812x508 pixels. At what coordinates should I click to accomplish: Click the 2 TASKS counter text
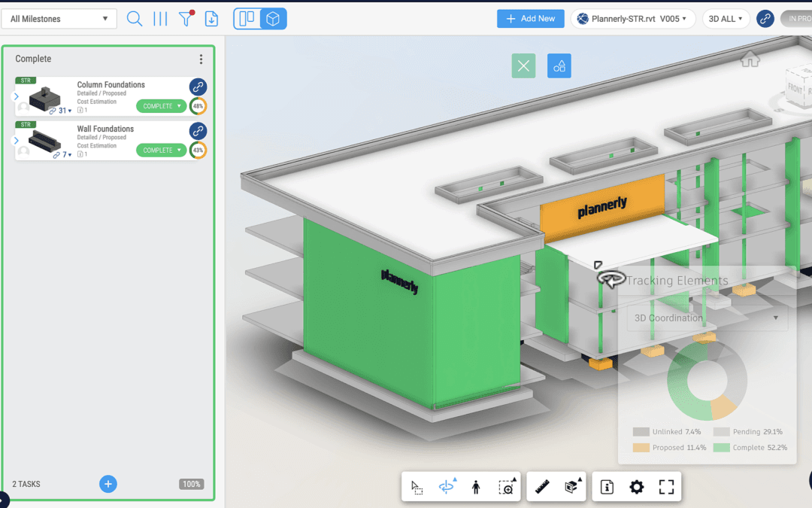26,484
